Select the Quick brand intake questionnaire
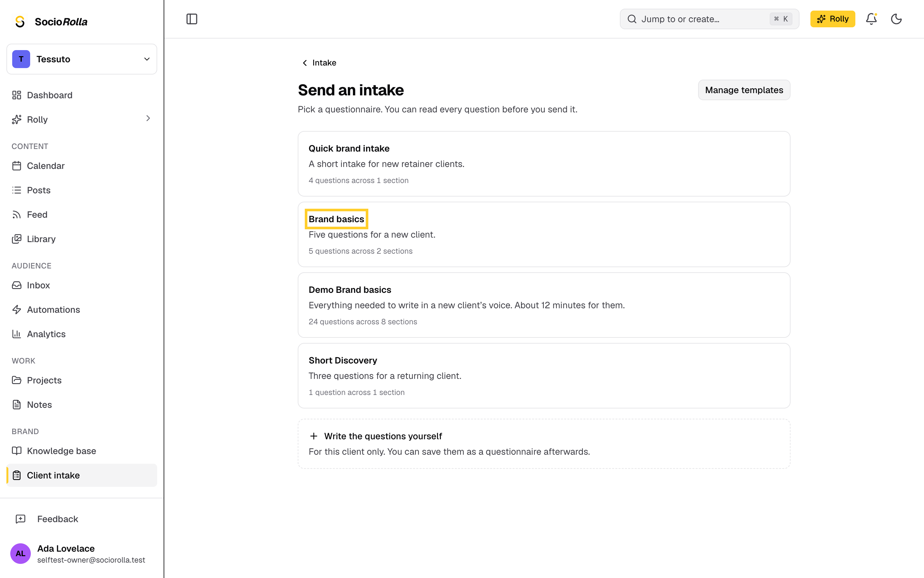The width and height of the screenshot is (924, 578). pos(544,164)
